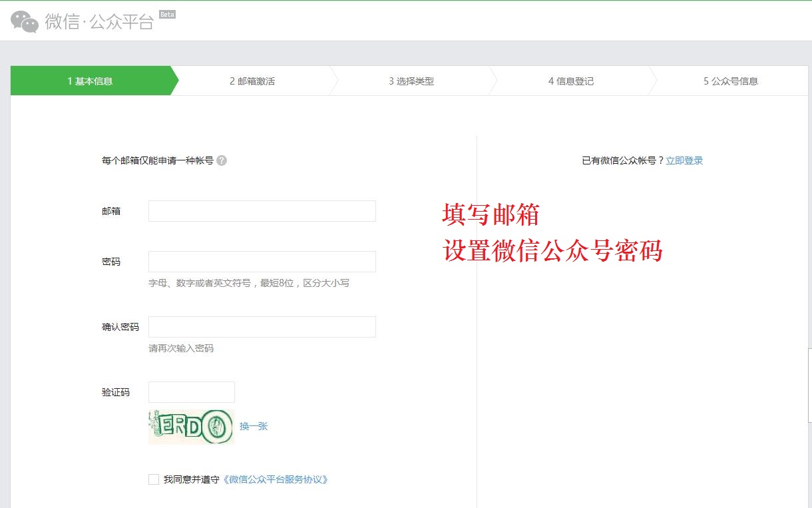Click the 每个邮箱仅能申请一种帐号 notice text
The width and height of the screenshot is (812, 508).
coord(158,160)
